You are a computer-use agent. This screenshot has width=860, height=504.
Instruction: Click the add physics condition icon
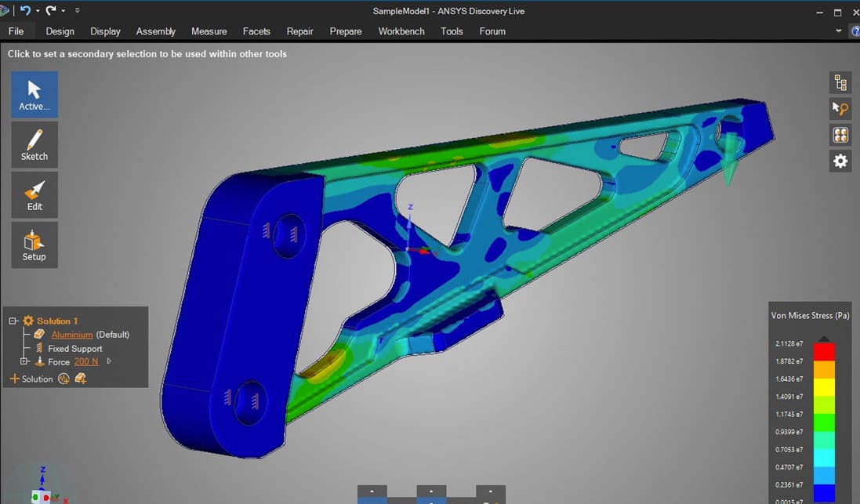[64, 379]
